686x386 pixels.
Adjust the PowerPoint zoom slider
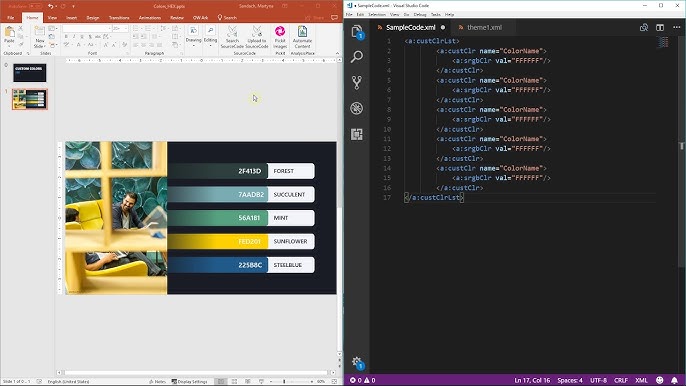pos(284,382)
